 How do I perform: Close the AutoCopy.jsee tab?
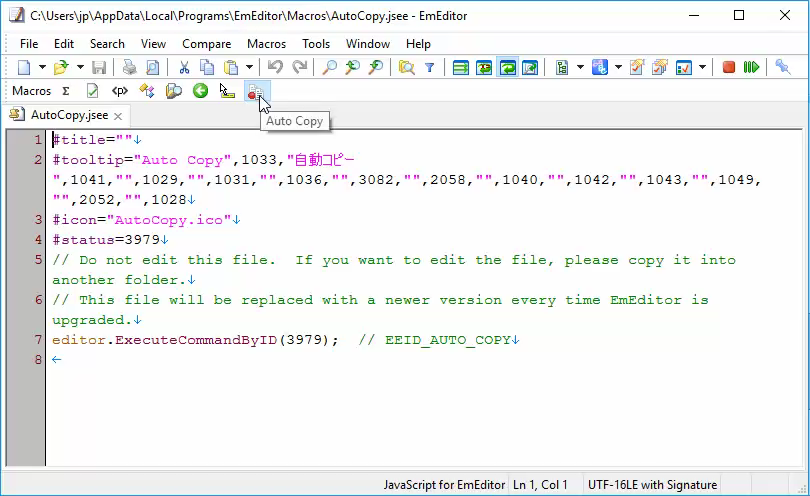[118, 116]
